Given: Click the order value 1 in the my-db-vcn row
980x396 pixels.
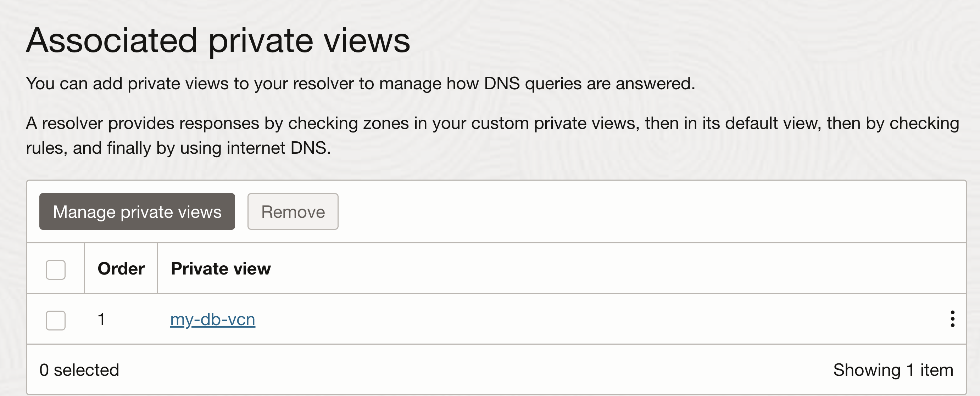Looking at the screenshot, I should click(x=101, y=319).
